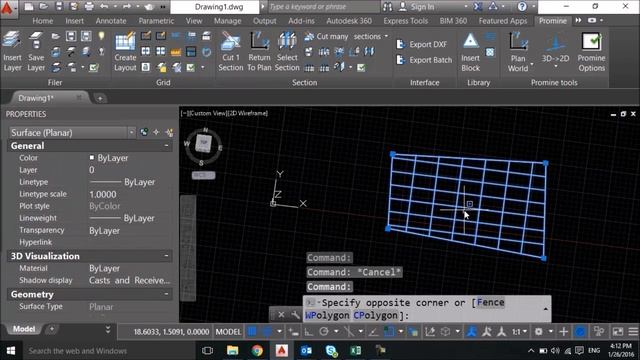Screen dimensions: 640x360
Task: Click the command line customize wrench icon
Action: click(295, 315)
